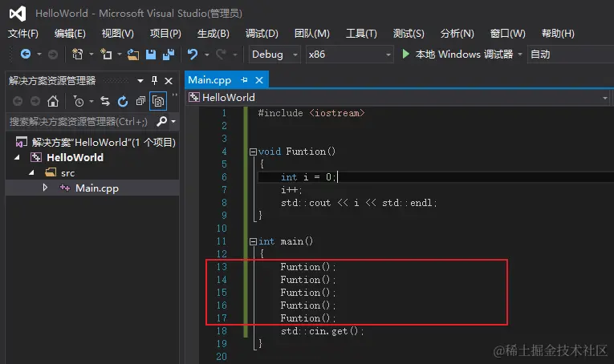Click Solution Explorer Forward arrow icon
This screenshot has height=364, width=614.
coord(35,102)
